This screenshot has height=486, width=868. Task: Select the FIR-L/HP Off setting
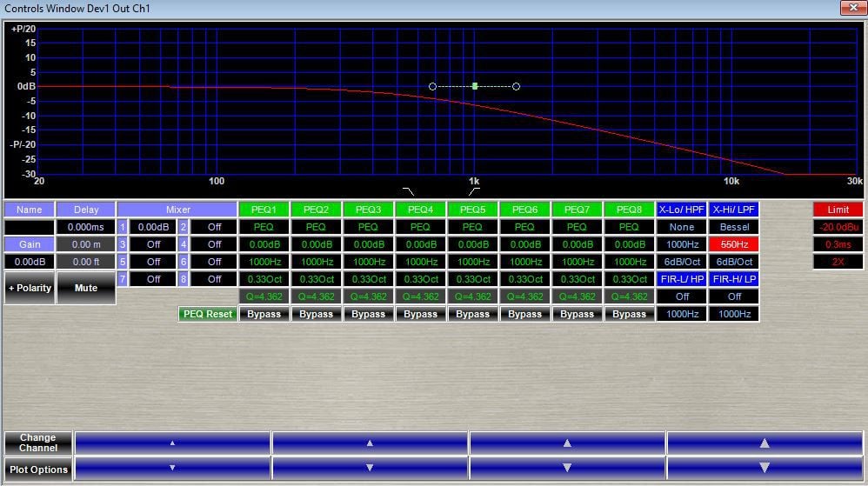pos(682,296)
